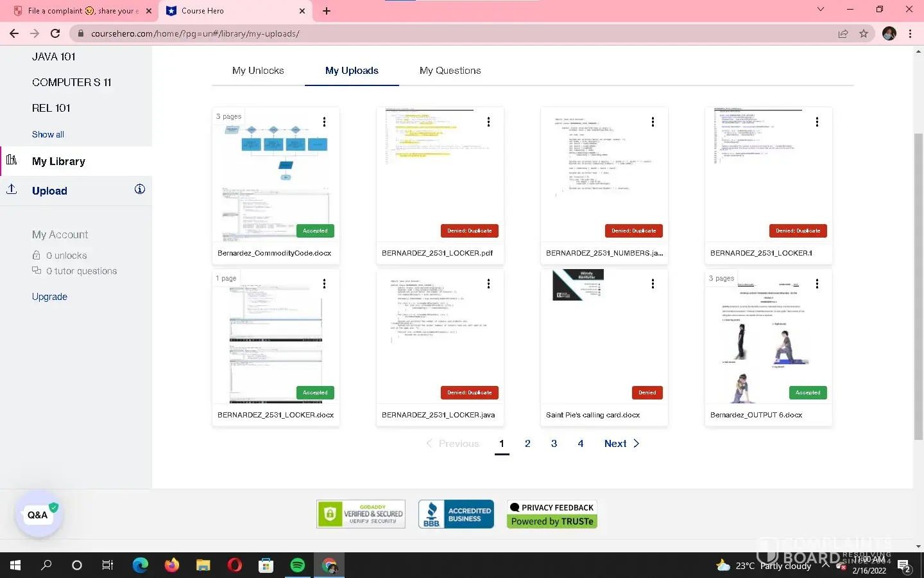The image size is (924, 578).
Task: Go back to the previous page
Action: (14, 33)
